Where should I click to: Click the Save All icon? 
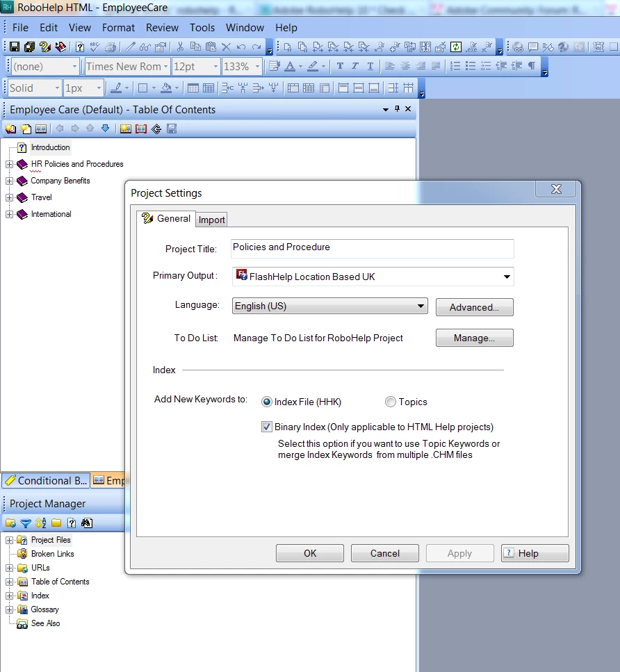tap(30, 47)
